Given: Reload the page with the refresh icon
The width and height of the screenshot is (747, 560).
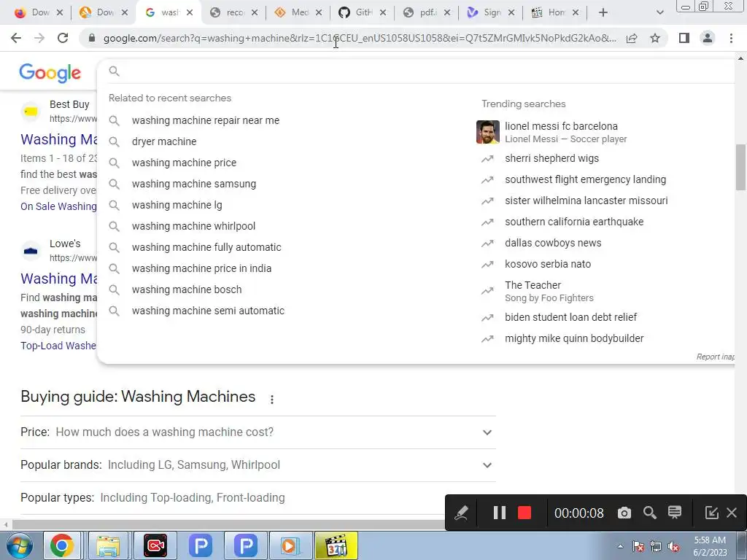Looking at the screenshot, I should (x=63, y=38).
